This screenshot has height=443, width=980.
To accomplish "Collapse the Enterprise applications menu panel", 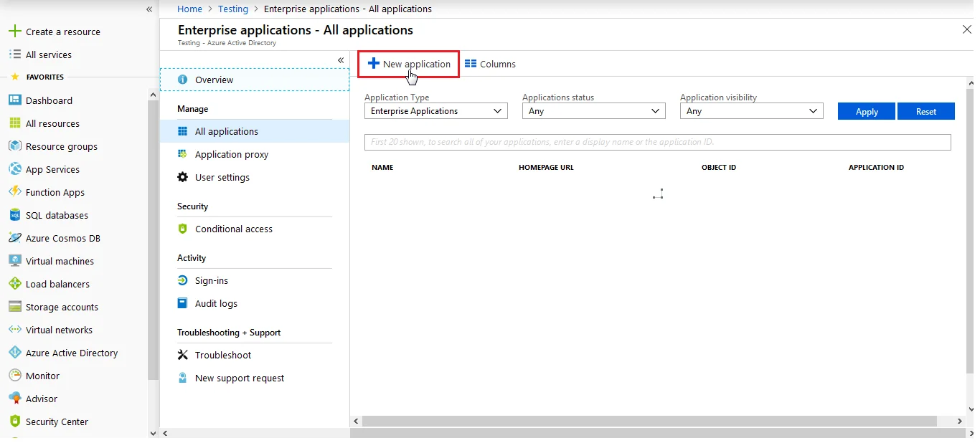I will point(341,60).
